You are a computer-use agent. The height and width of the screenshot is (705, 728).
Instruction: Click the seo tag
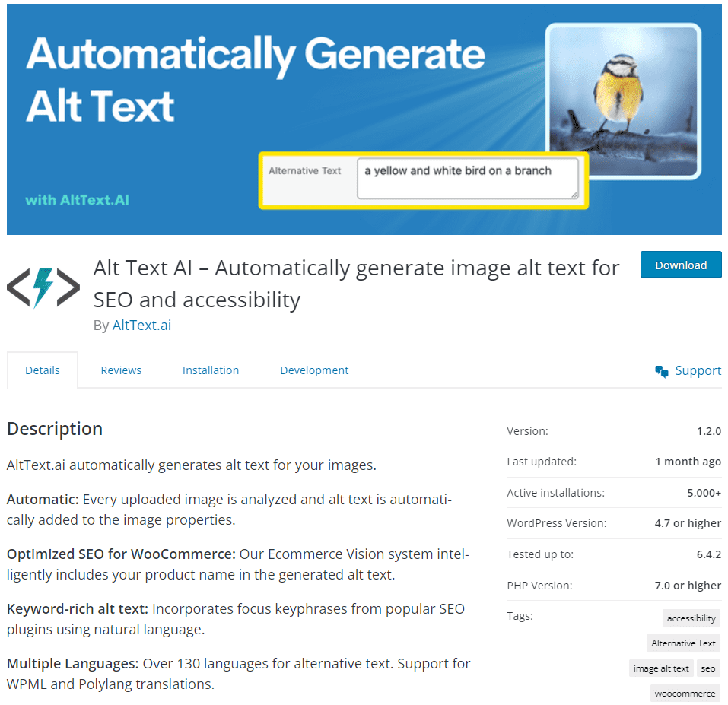[708, 668]
